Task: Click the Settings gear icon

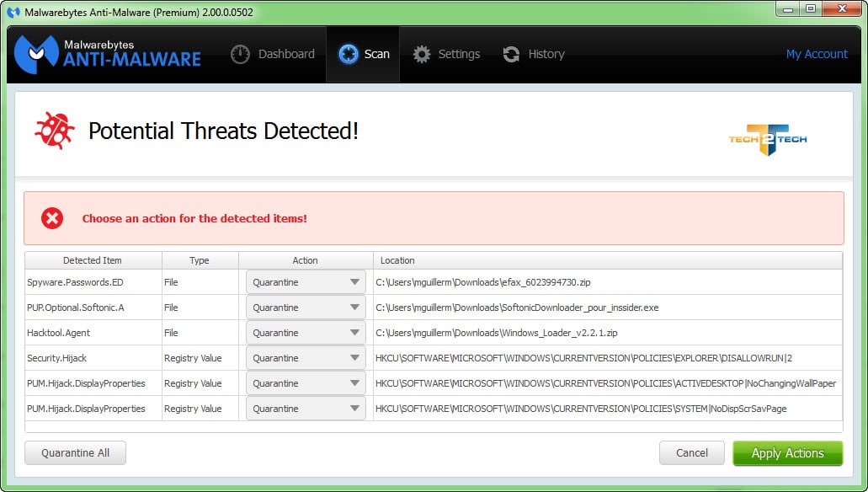Action: coord(422,54)
